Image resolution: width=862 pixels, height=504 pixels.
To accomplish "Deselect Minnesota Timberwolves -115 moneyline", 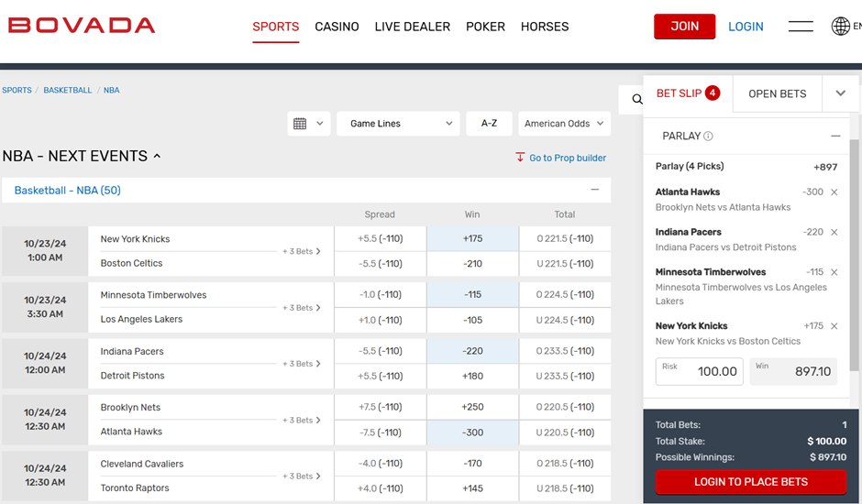I will pos(472,294).
